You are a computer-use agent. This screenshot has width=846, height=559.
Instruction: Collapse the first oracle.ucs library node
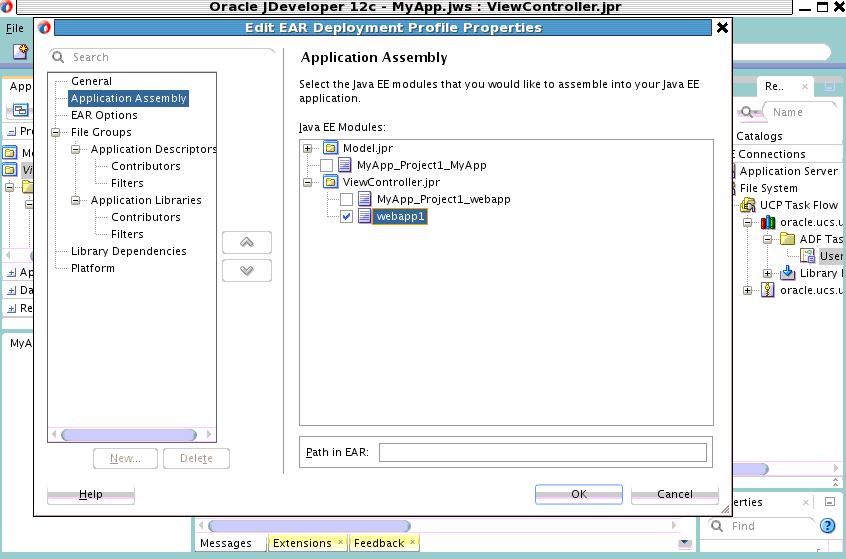click(x=748, y=222)
